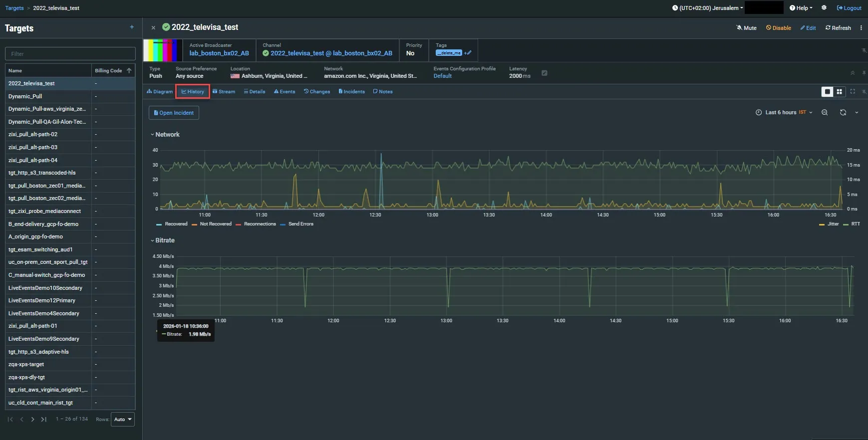Viewport: 868px width, 440px height.
Task: Toggle the Jitter series in the legend
Action: 829,224
